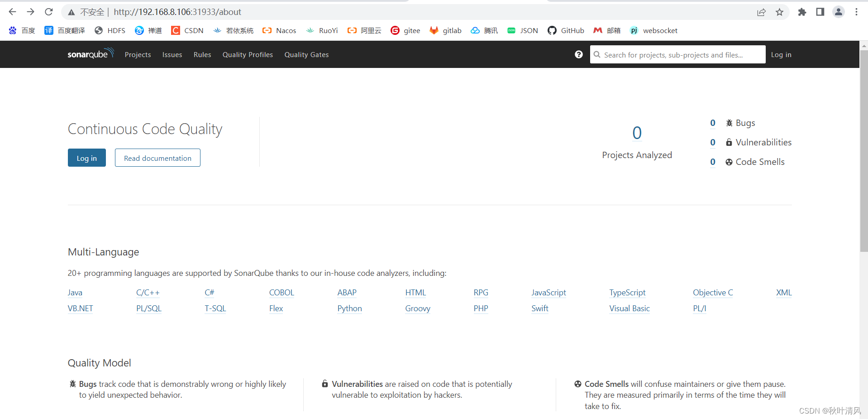Open the 禅道 bookmark

point(148,30)
